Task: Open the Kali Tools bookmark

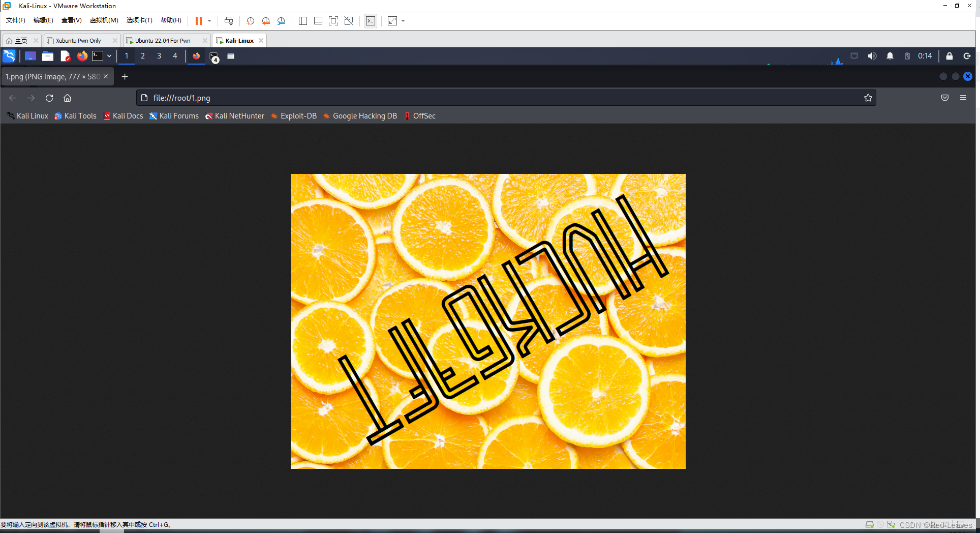Action: click(x=75, y=116)
